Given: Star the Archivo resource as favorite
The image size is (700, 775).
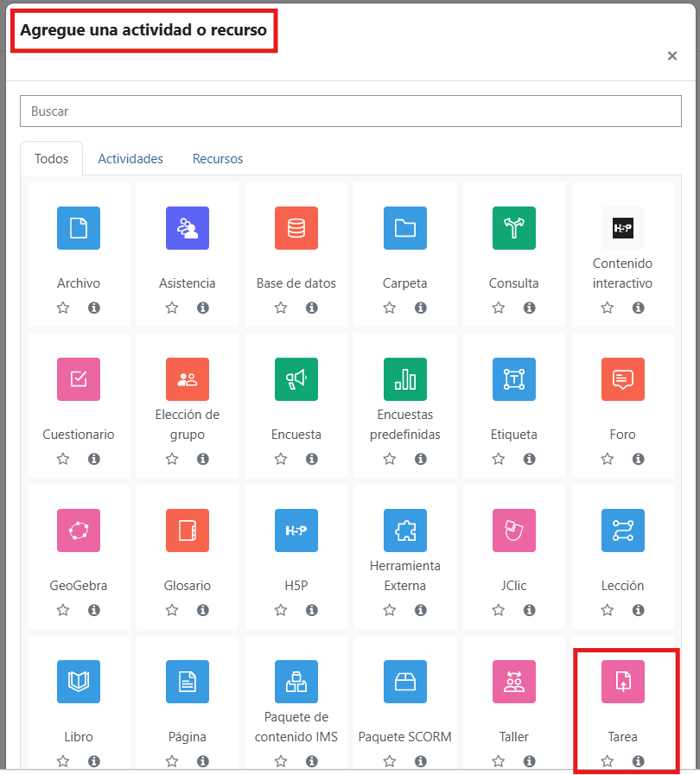Looking at the screenshot, I should (x=63, y=308).
